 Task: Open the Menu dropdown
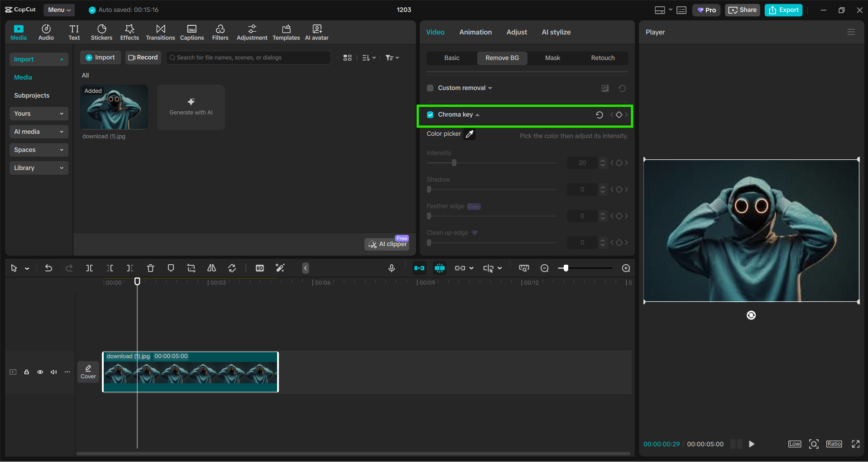pyautogui.click(x=58, y=10)
